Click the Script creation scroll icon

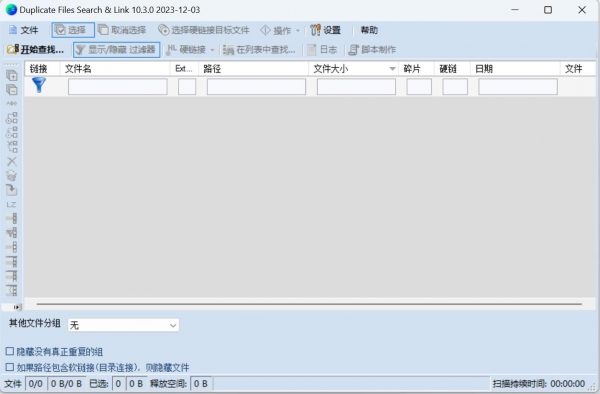pos(354,49)
